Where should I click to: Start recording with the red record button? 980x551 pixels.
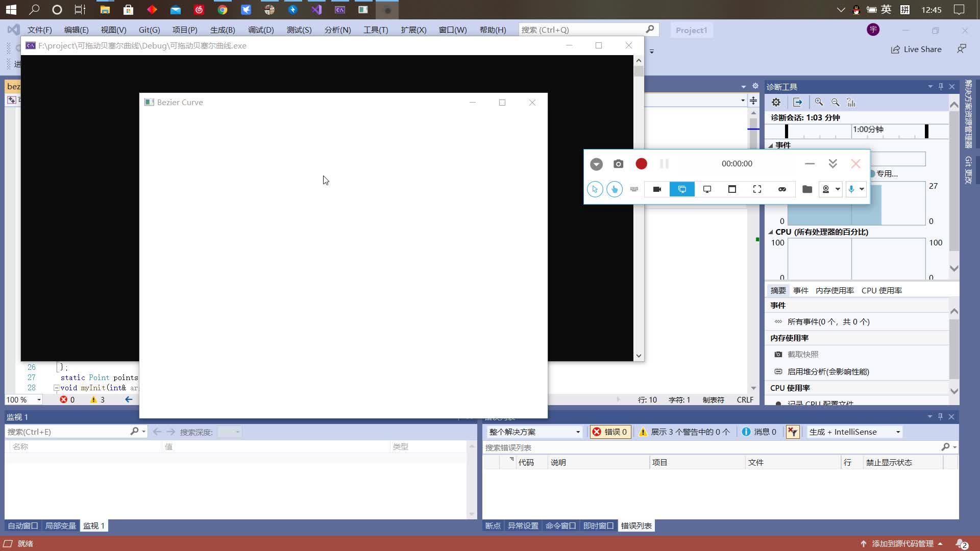click(x=641, y=164)
